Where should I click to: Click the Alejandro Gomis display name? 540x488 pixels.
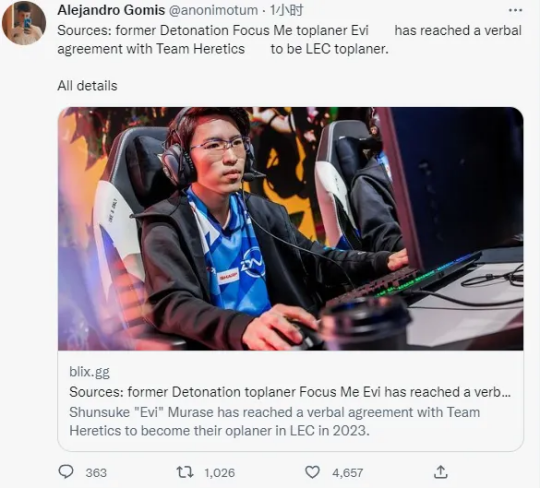[x=111, y=10]
